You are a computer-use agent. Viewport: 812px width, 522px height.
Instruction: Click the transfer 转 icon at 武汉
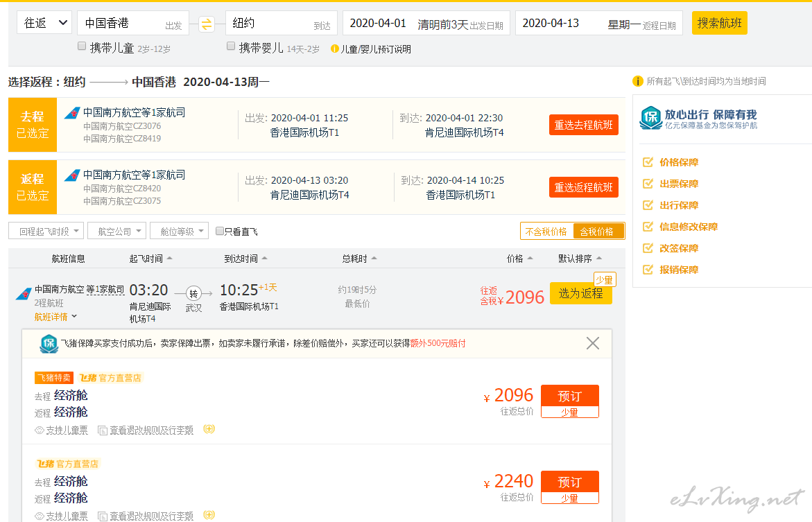point(193,294)
